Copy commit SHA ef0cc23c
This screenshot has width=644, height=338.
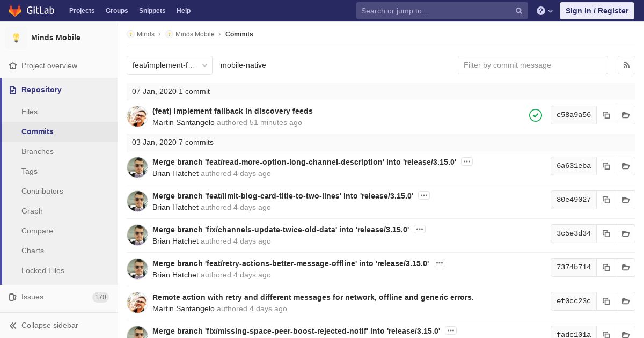coord(606,302)
